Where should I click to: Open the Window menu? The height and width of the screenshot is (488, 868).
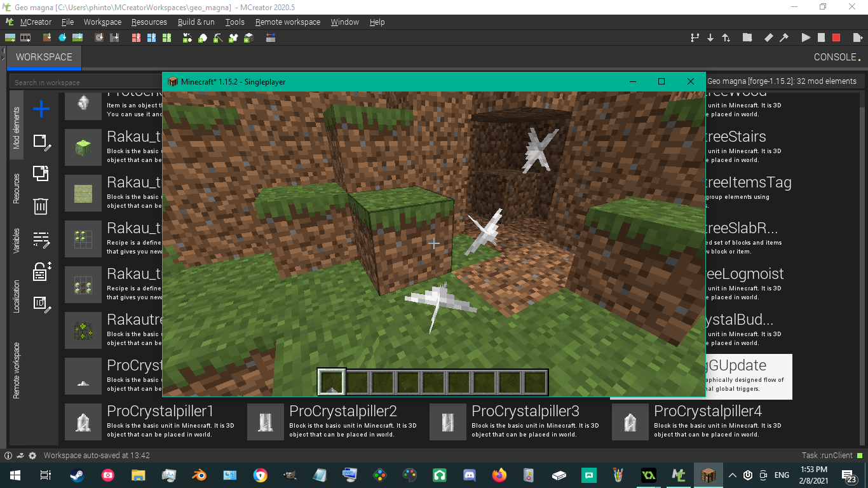(345, 22)
